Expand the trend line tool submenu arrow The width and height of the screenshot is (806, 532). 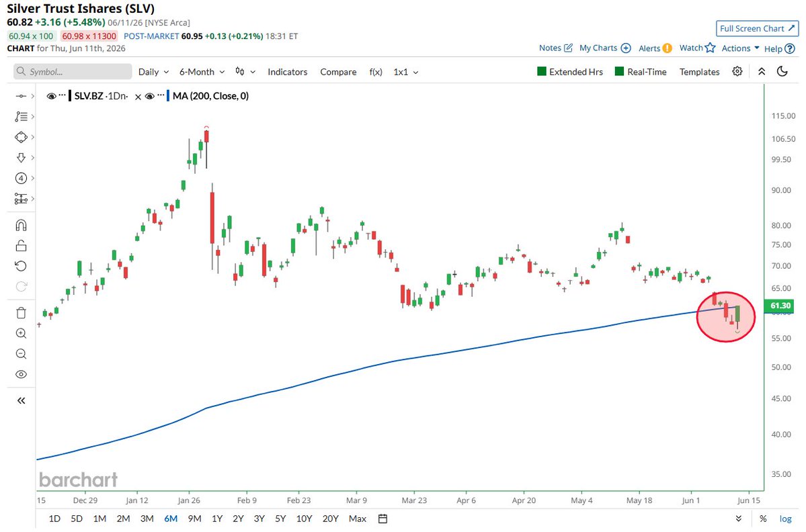[x=32, y=96]
